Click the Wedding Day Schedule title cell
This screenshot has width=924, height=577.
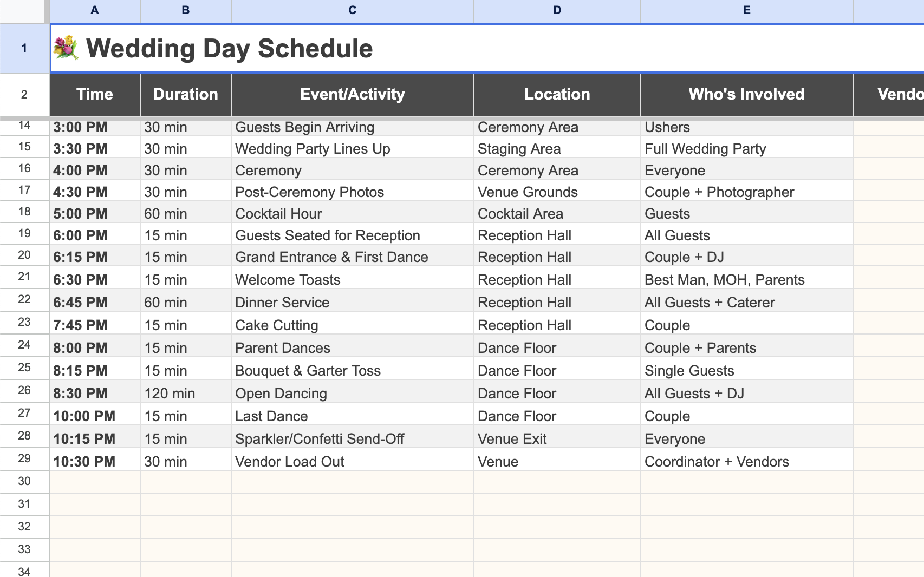pyautogui.click(x=227, y=48)
